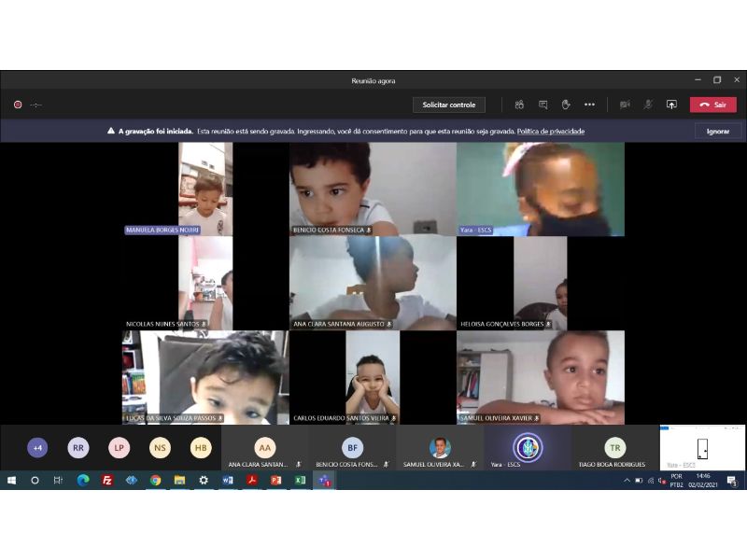This screenshot has width=747, height=560.
Task: Open the participants panel icon
Action: click(x=519, y=105)
